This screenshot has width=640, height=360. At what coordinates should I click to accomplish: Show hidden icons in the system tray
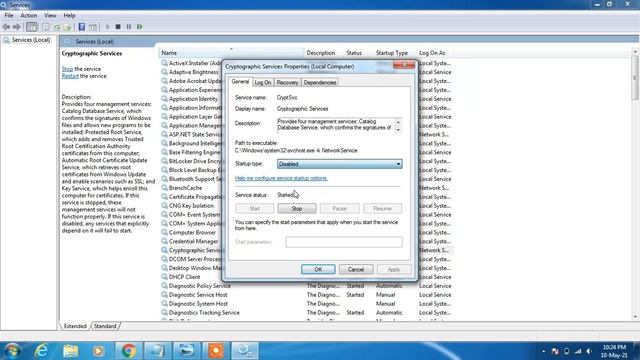pos(543,351)
